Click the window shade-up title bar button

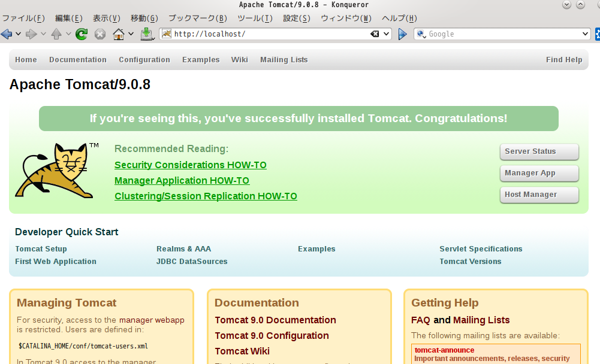click(580, 5)
